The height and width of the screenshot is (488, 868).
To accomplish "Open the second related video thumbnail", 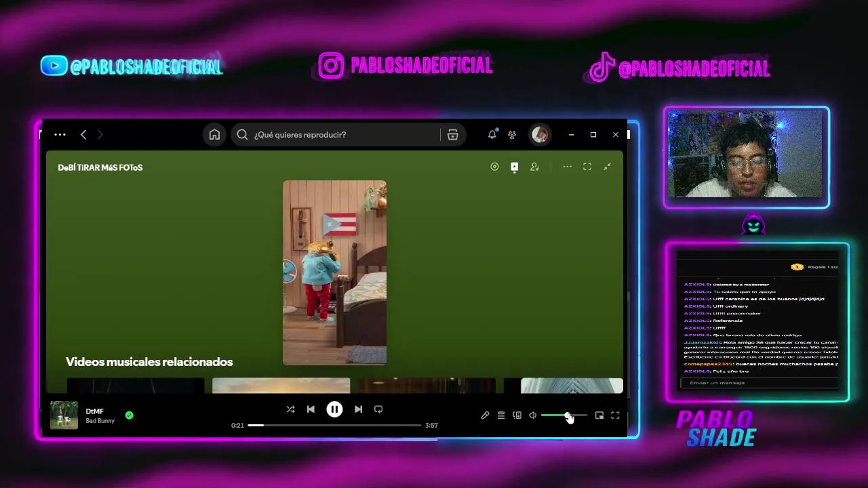I will (281, 386).
